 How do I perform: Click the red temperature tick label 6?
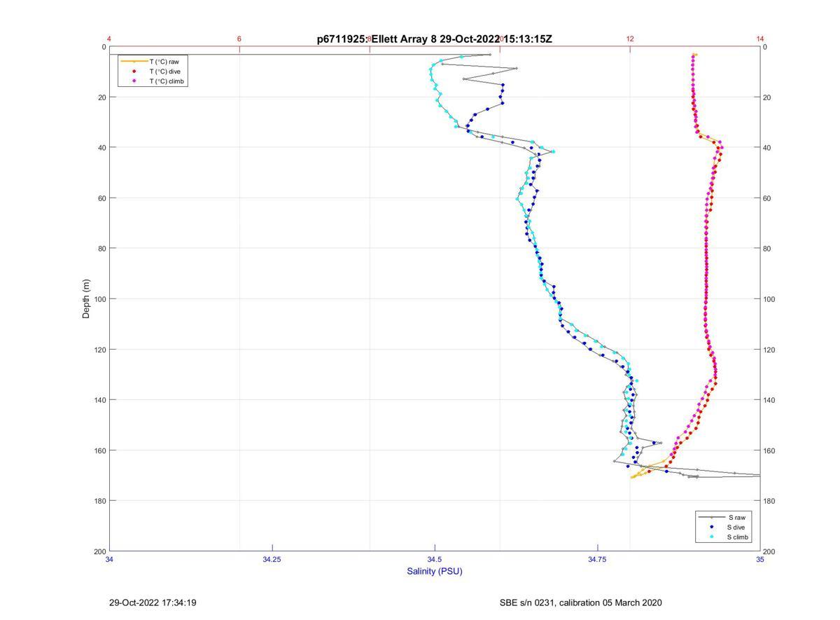[x=239, y=39]
